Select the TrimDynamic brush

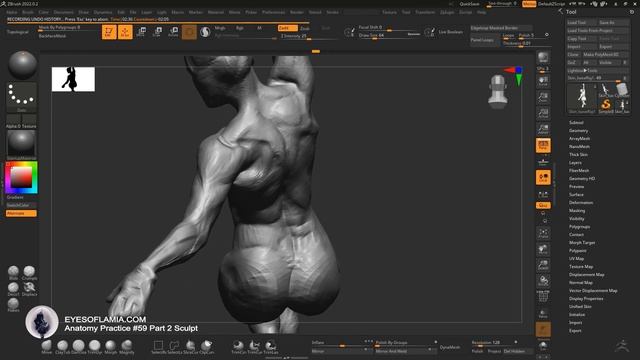(95, 347)
